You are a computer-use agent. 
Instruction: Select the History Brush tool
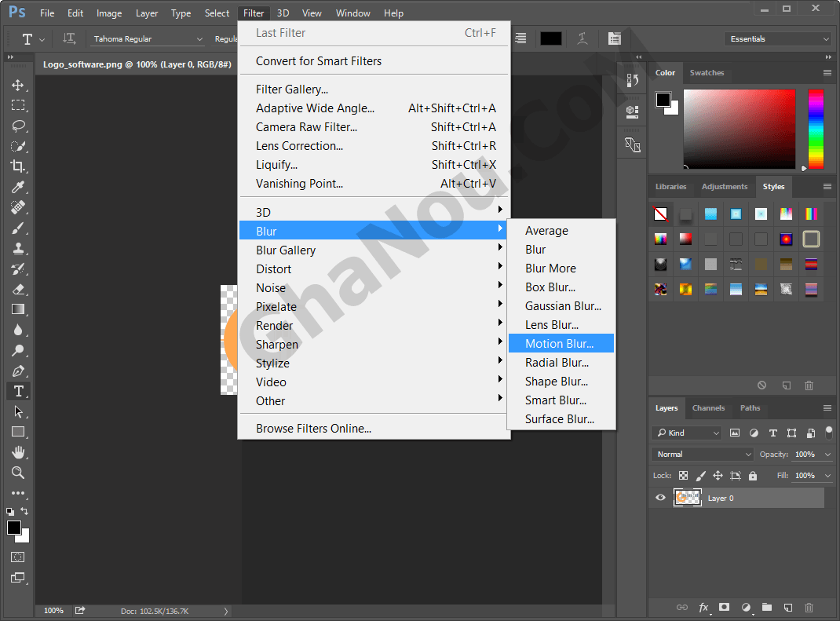coord(18,269)
